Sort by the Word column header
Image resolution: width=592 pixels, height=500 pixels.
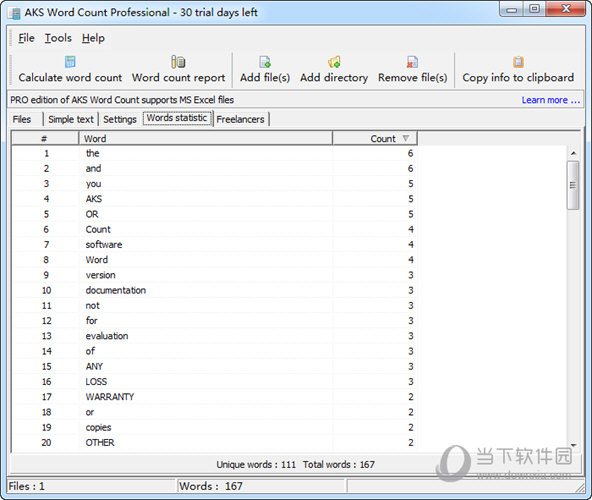pyautogui.click(x=206, y=139)
